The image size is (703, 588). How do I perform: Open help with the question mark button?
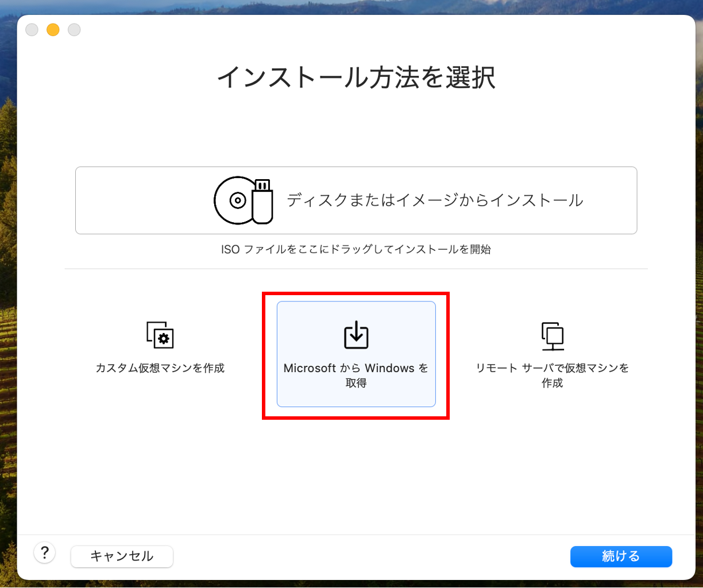pos(45,553)
